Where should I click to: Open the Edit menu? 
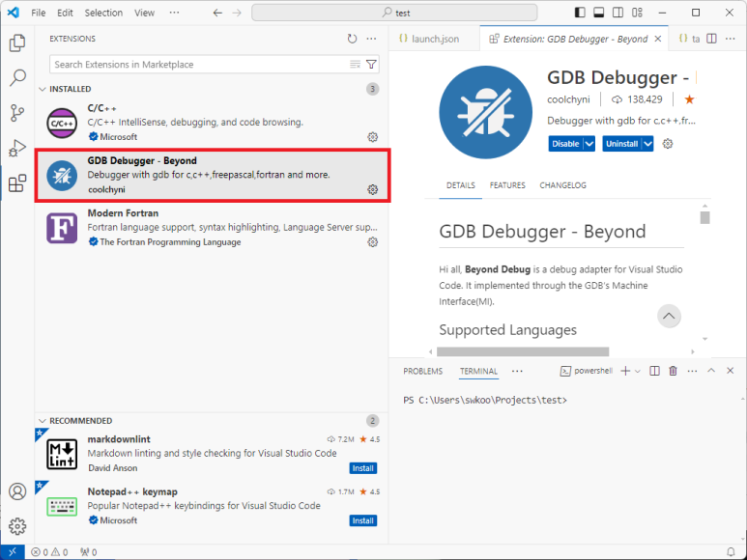pos(65,13)
